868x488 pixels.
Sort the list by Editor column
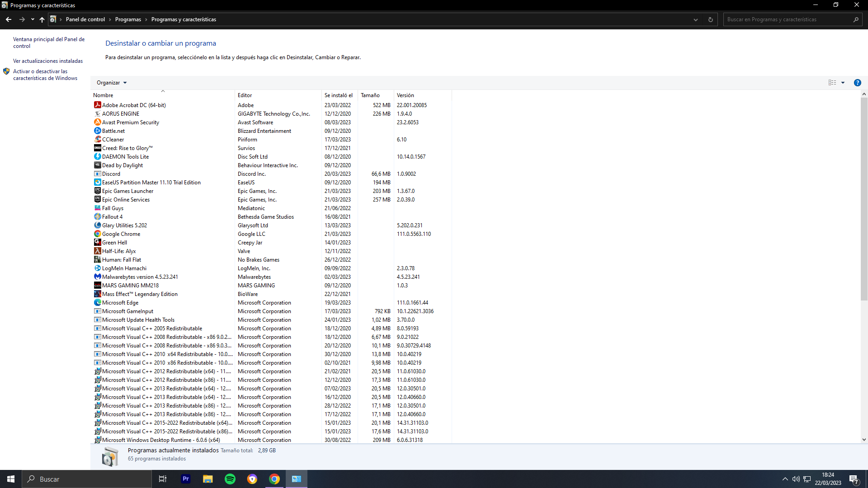(278, 95)
